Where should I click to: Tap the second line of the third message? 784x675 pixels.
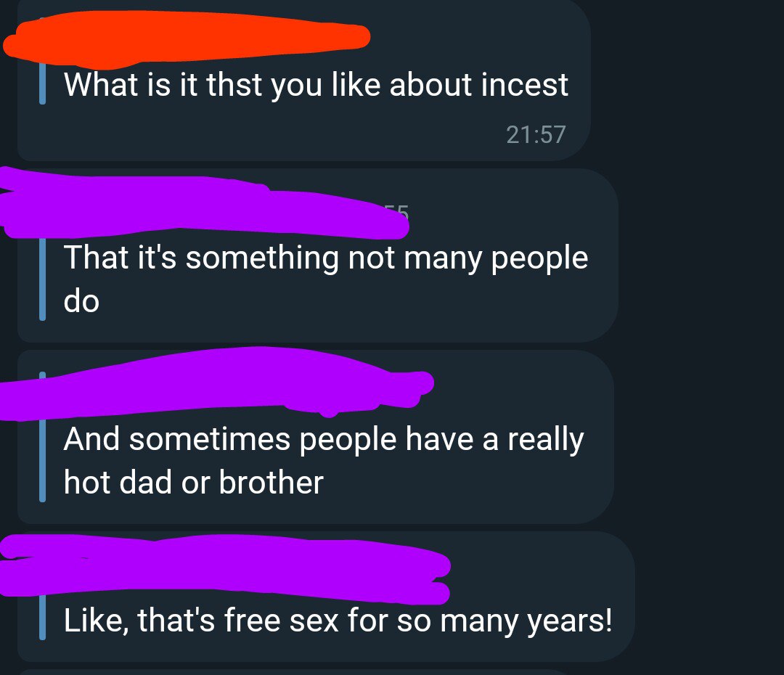click(193, 482)
